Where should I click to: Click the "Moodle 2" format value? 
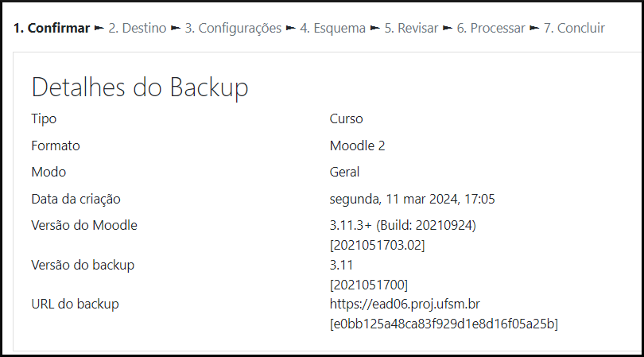358,146
